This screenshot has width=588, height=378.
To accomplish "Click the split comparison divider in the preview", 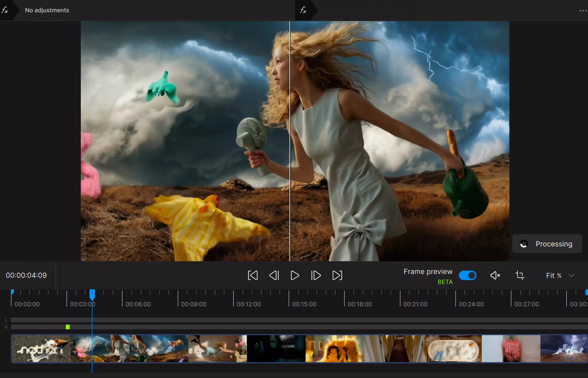I will [290, 141].
